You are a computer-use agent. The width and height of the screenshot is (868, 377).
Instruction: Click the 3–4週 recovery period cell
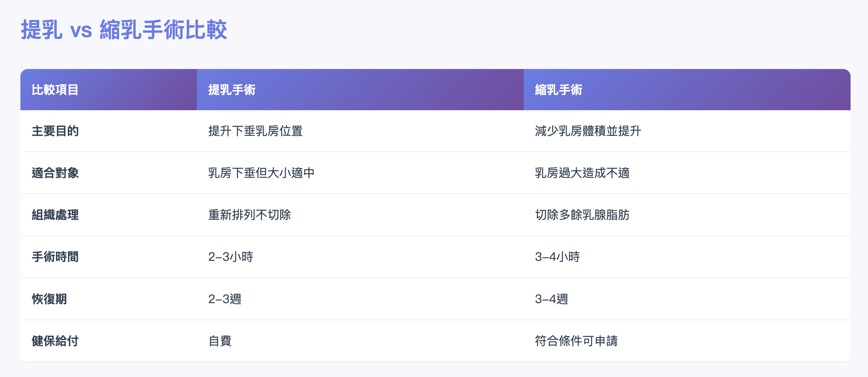[x=551, y=299]
